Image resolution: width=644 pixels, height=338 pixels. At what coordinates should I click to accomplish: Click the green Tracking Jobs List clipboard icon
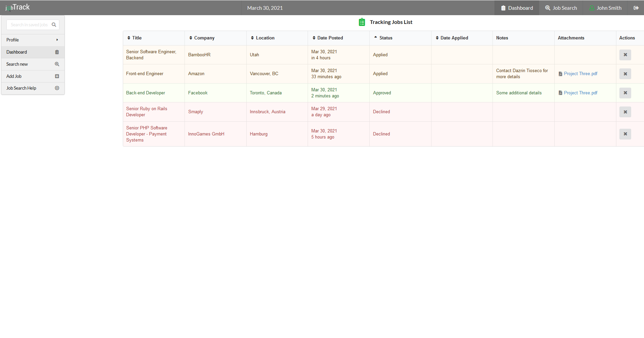(362, 22)
